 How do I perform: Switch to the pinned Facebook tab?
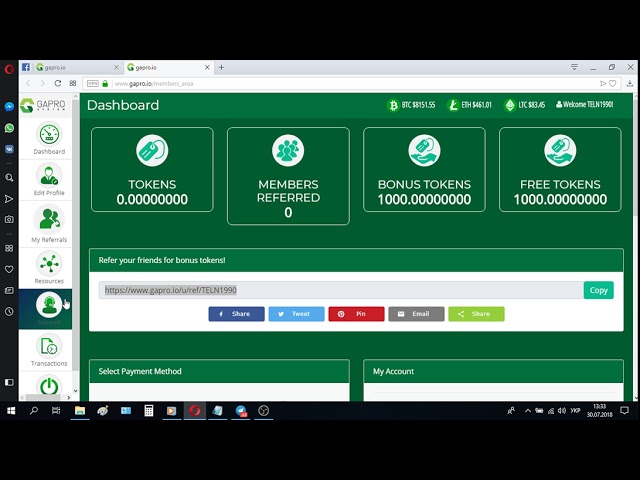point(26,67)
